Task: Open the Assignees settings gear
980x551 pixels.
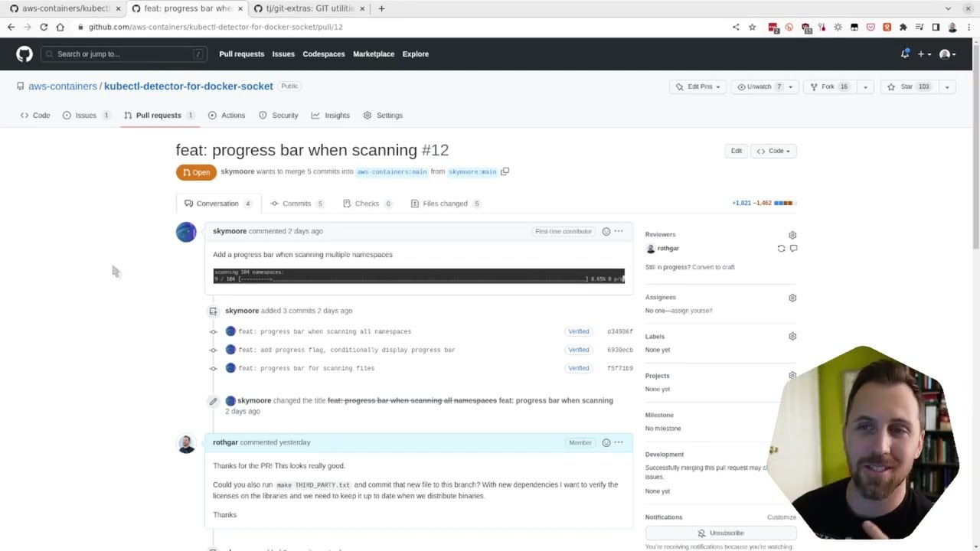Action: point(792,298)
